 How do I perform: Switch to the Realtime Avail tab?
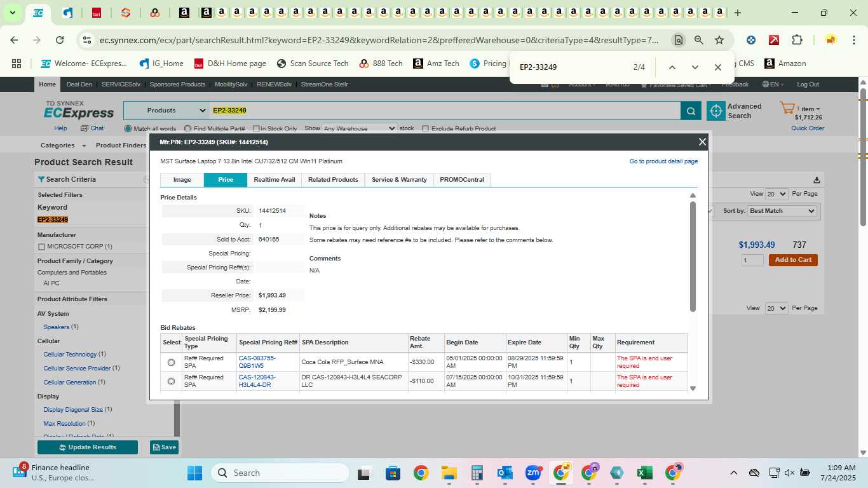tap(275, 180)
